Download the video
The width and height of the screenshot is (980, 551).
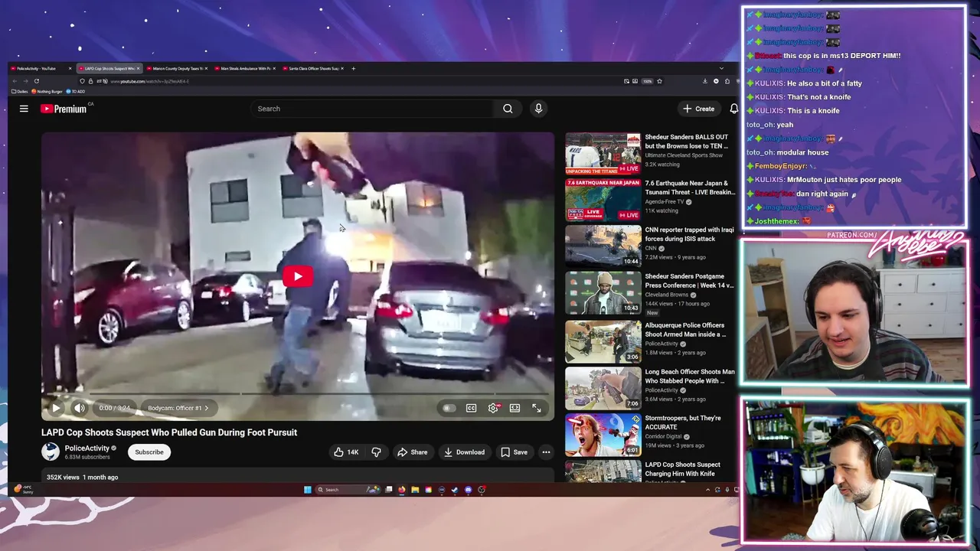click(464, 452)
